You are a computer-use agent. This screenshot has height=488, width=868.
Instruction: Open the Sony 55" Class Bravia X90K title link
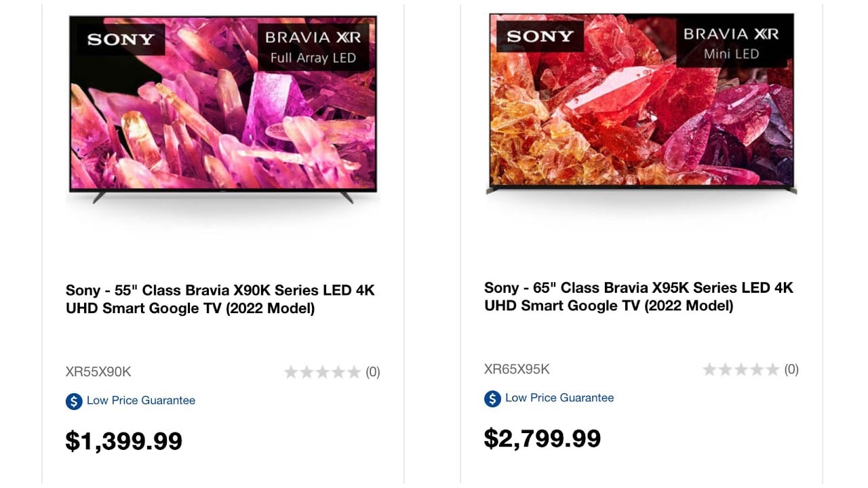pos(220,300)
